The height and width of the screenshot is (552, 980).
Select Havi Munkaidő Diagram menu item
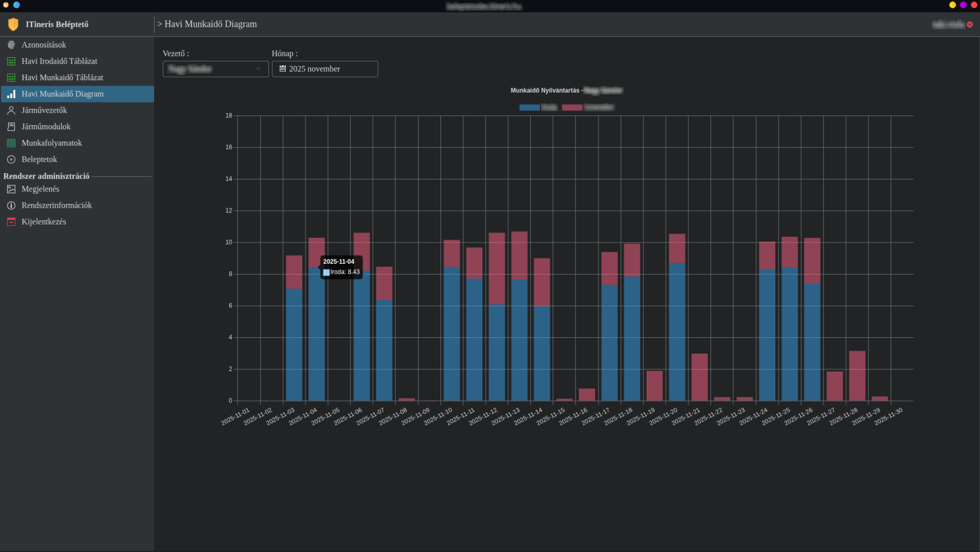click(x=63, y=94)
